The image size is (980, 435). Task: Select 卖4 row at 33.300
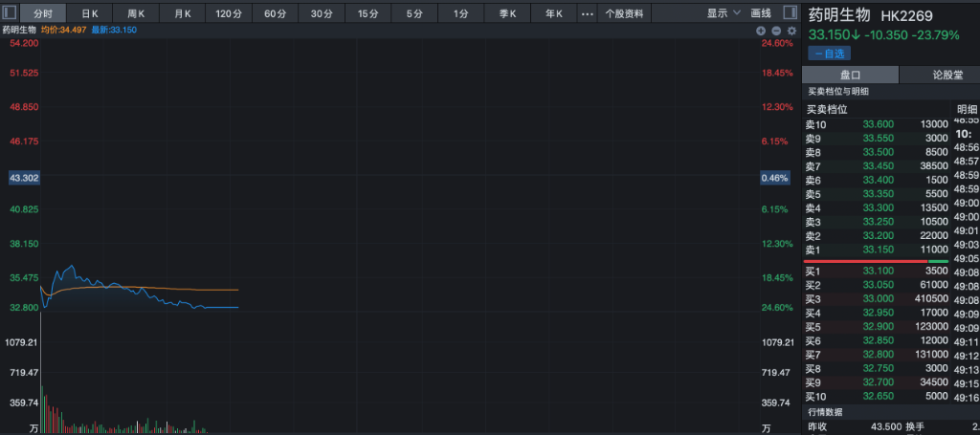point(877,207)
